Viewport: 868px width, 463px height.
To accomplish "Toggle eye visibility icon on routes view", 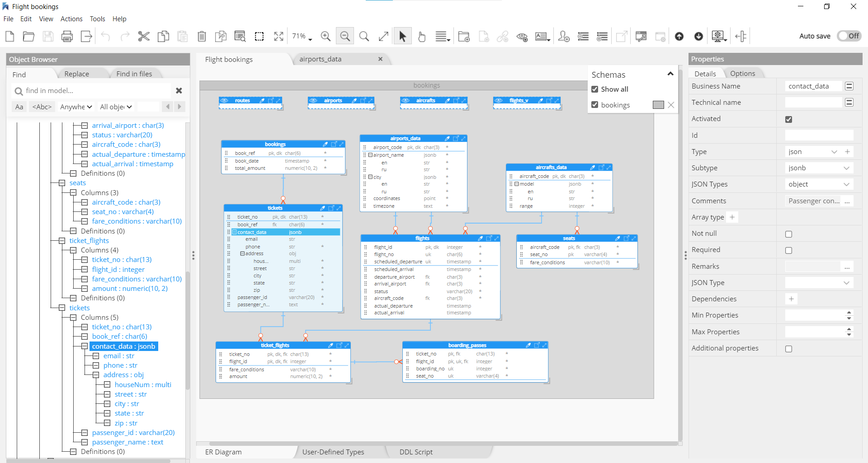I will click(x=225, y=100).
